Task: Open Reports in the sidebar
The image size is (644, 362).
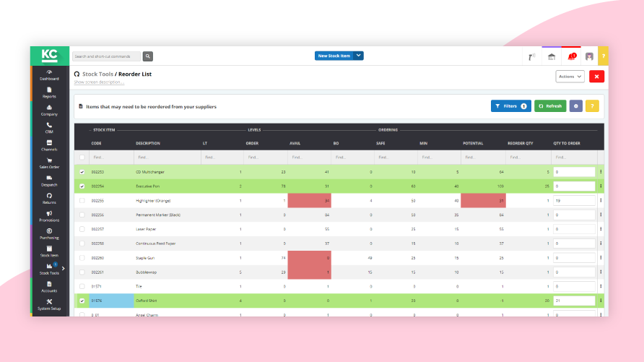Action: [49, 92]
